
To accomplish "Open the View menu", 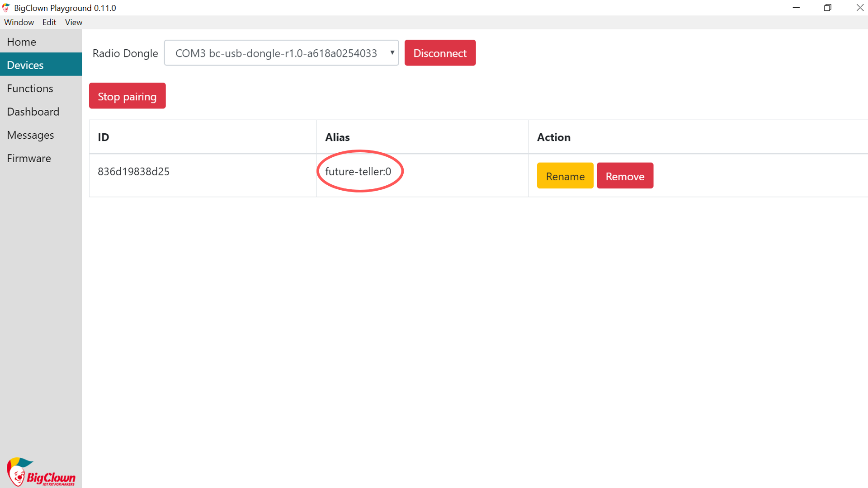I will [74, 22].
